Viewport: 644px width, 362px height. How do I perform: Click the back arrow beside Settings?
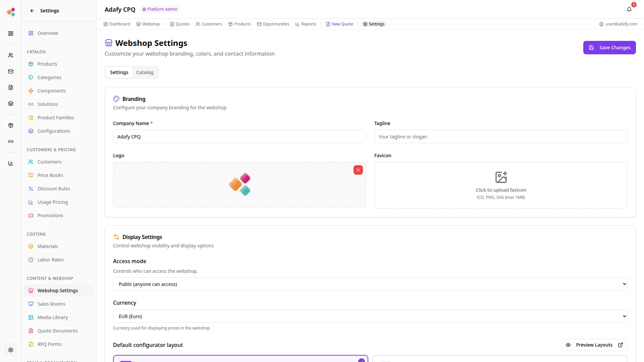(32, 11)
